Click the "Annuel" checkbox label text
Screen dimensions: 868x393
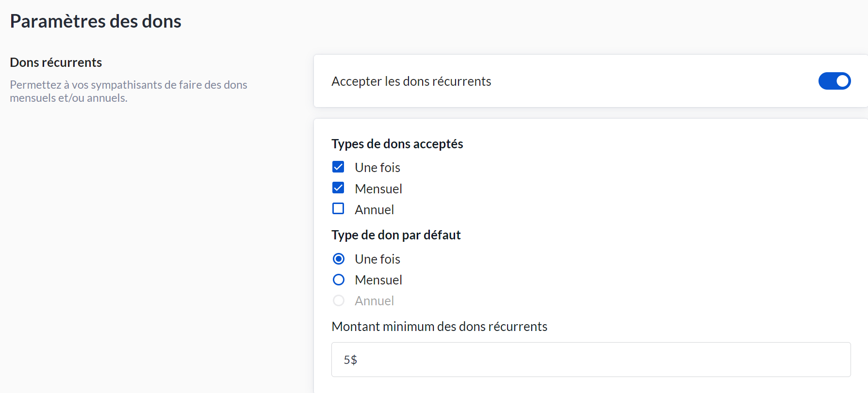[x=374, y=210]
